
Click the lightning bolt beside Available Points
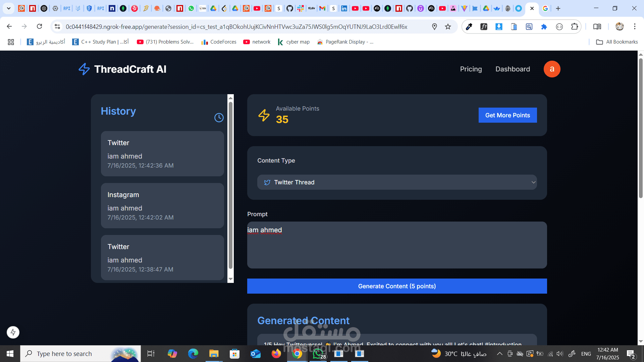coord(264,115)
